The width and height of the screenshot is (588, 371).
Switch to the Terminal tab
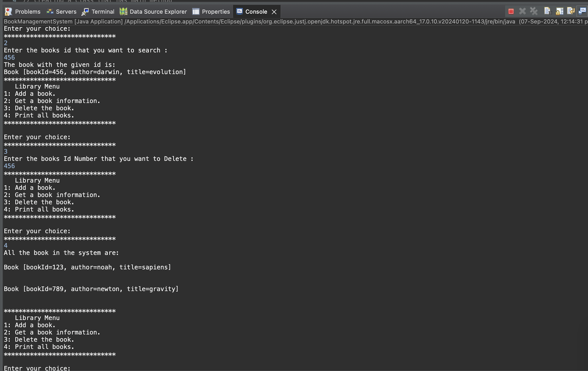pyautogui.click(x=103, y=12)
